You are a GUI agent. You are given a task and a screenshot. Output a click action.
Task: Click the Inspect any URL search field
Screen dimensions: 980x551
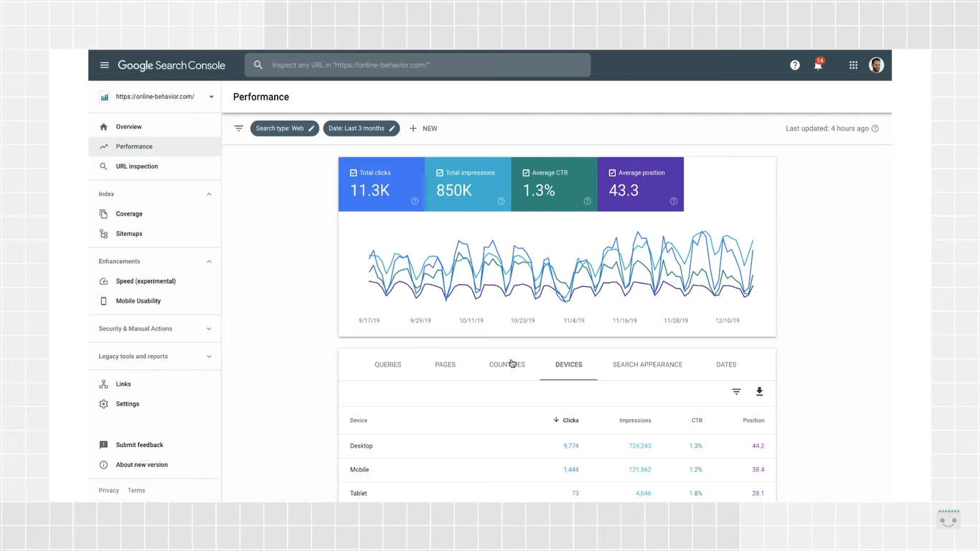pos(418,65)
